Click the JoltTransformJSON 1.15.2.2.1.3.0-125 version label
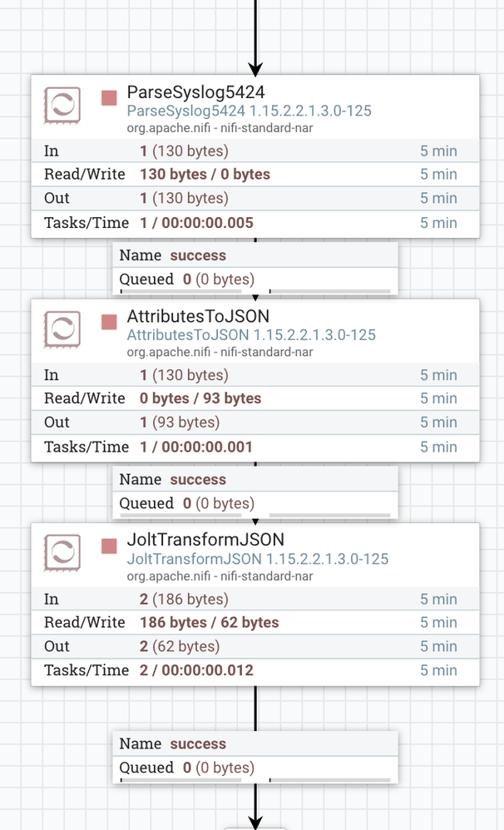The image size is (504, 830). (x=258, y=558)
